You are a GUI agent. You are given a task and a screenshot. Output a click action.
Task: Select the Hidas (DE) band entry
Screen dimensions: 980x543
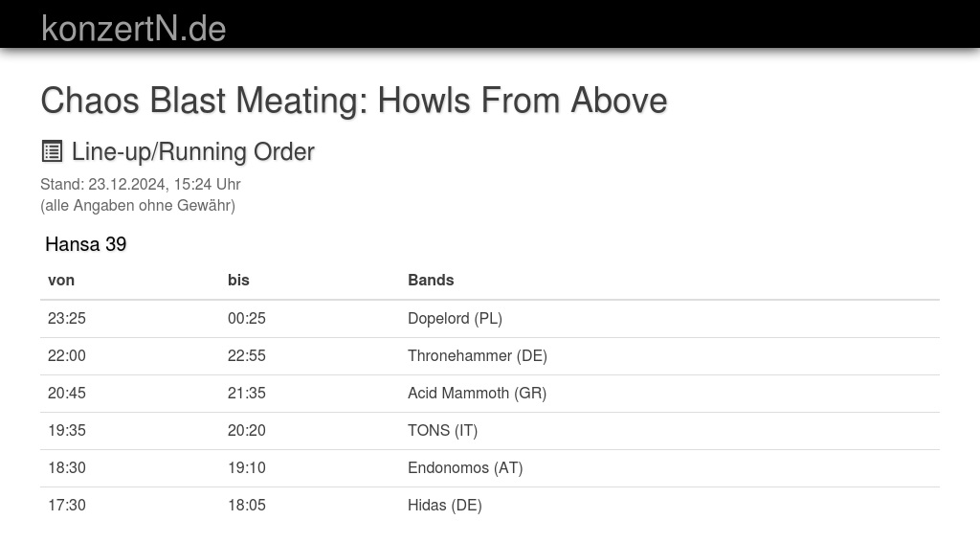pos(444,506)
